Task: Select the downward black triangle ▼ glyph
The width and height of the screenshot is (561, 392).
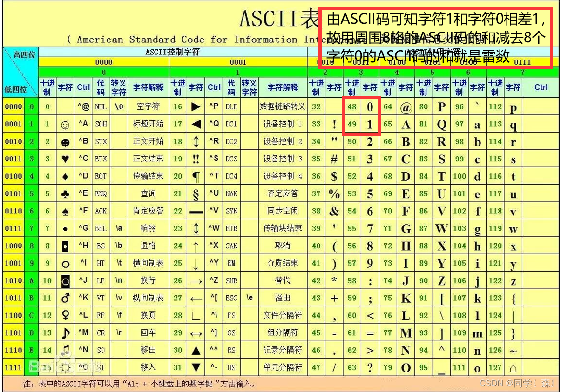Action: (x=196, y=367)
